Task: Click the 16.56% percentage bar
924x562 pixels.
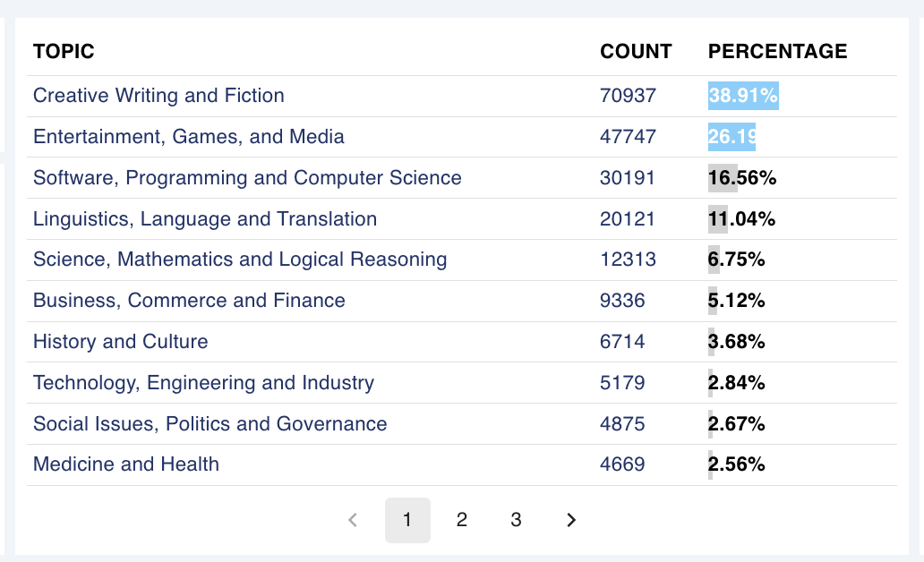Action: coord(741,178)
